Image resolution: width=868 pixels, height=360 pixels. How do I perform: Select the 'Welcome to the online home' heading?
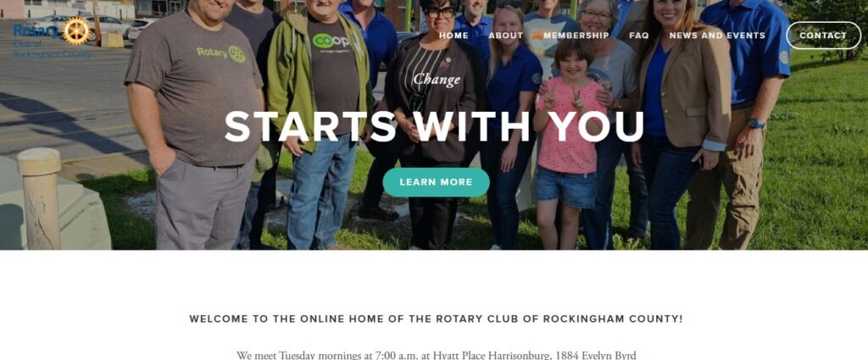pos(437,319)
